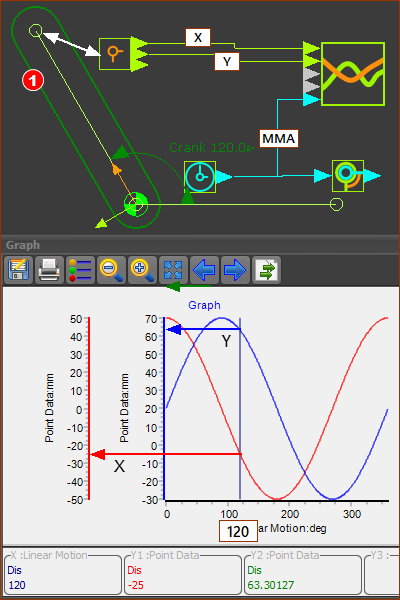This screenshot has height=600, width=400.
Task: Click the blue right arrow button
Action: 235,270
